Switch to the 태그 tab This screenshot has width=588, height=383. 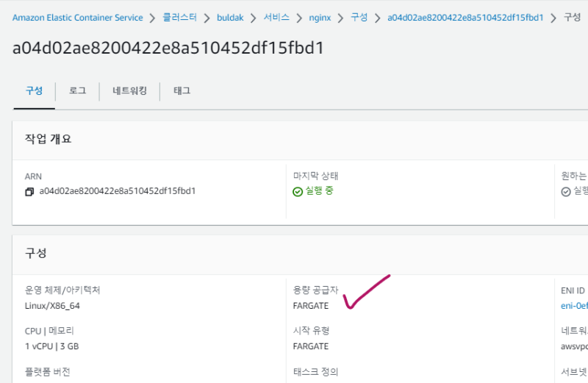click(182, 90)
